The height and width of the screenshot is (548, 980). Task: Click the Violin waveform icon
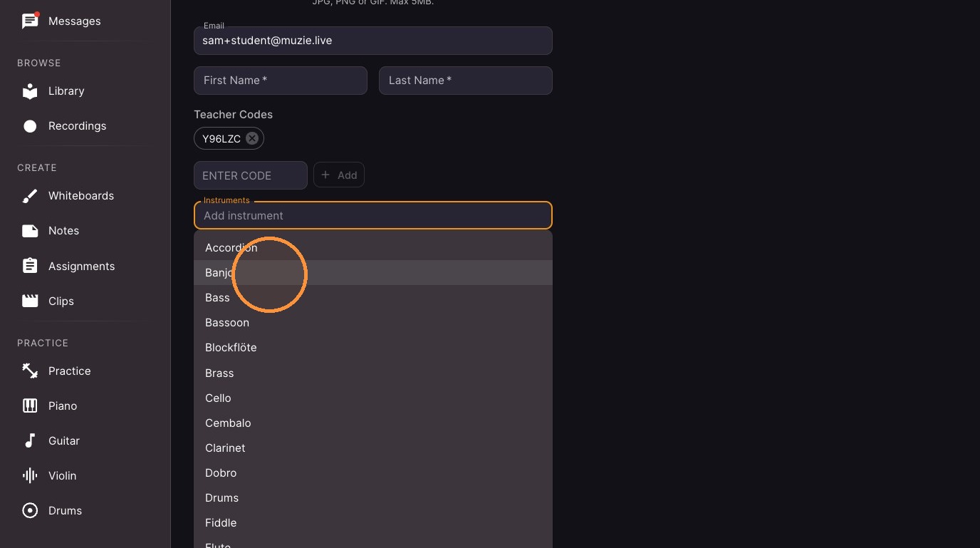coord(30,475)
